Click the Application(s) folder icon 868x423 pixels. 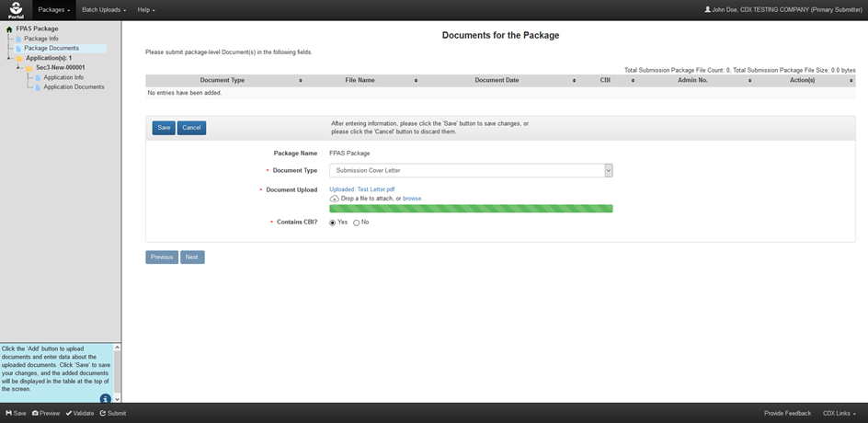click(18, 58)
